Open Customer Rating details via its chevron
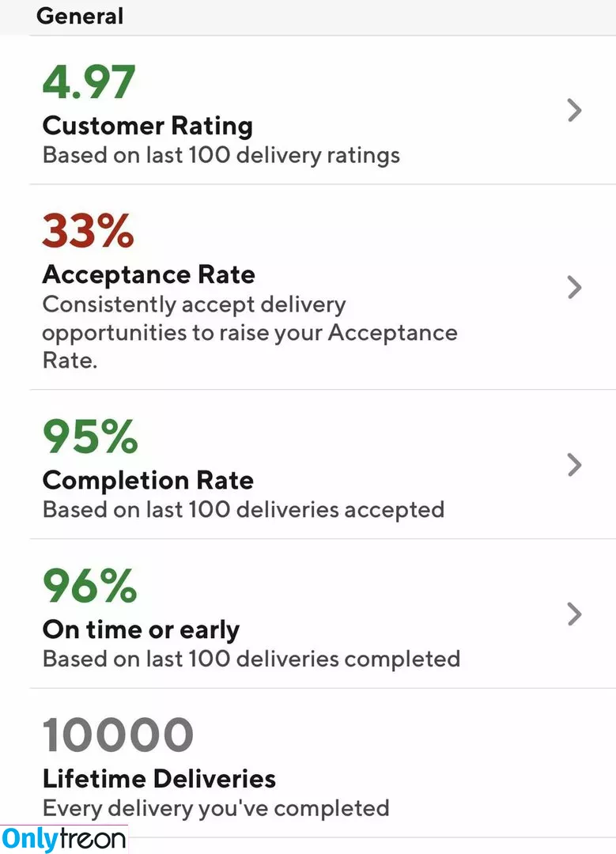 574,110
